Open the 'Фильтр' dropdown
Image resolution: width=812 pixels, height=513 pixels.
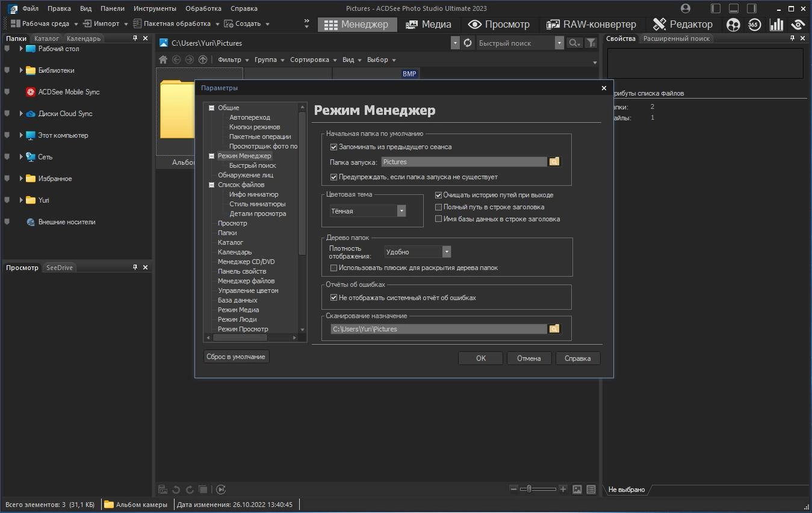(x=232, y=60)
